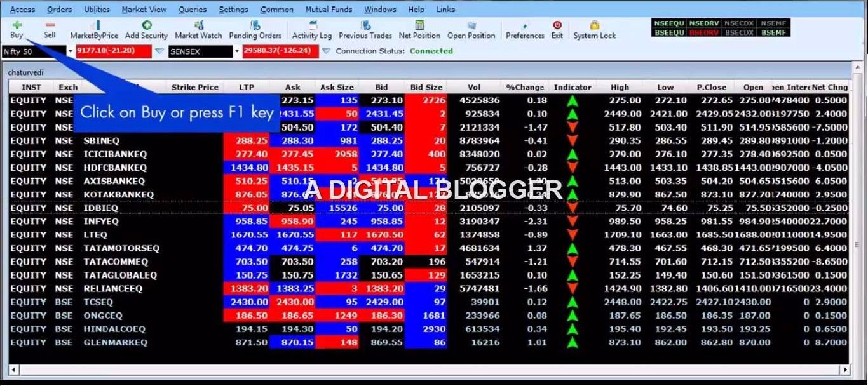Open the MarketByPrice tool
The image size is (868, 386).
click(x=94, y=30)
